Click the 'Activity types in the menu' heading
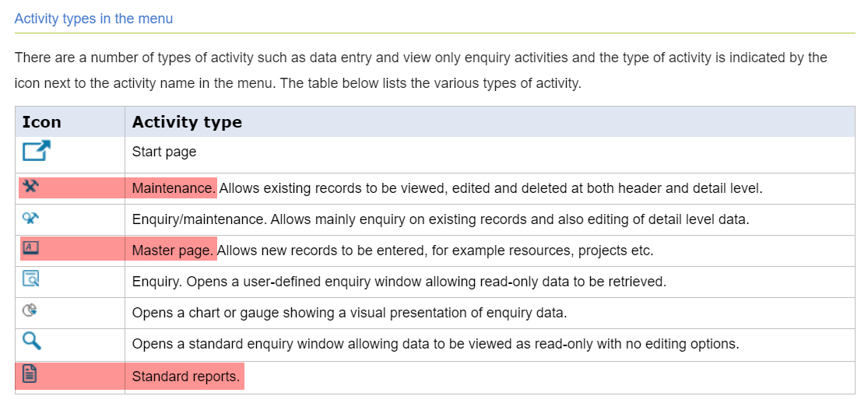This screenshot has height=410, width=868. pyautogui.click(x=93, y=19)
